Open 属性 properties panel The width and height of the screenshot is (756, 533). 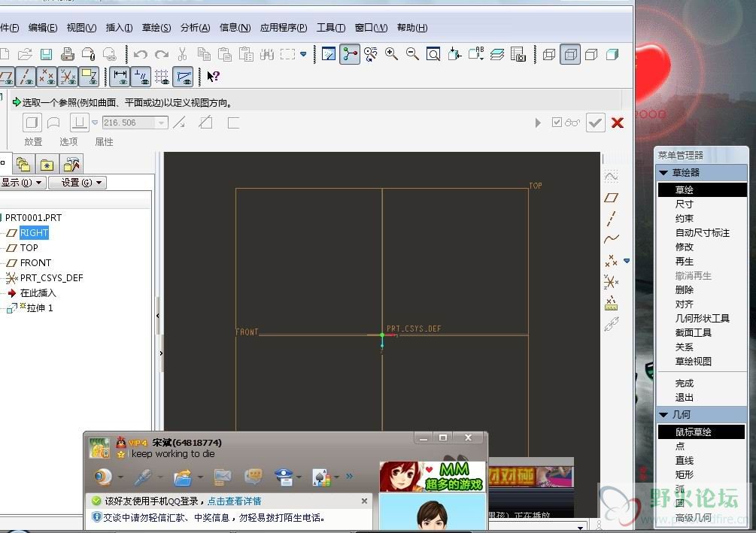(104, 141)
